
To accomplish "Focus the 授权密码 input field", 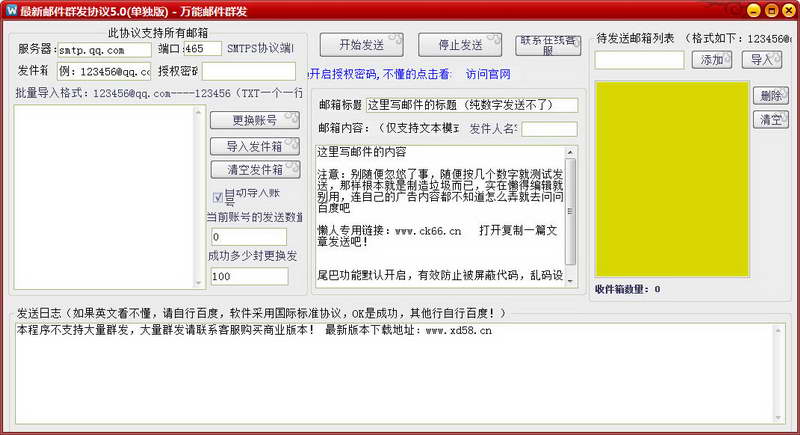I will click(x=248, y=71).
